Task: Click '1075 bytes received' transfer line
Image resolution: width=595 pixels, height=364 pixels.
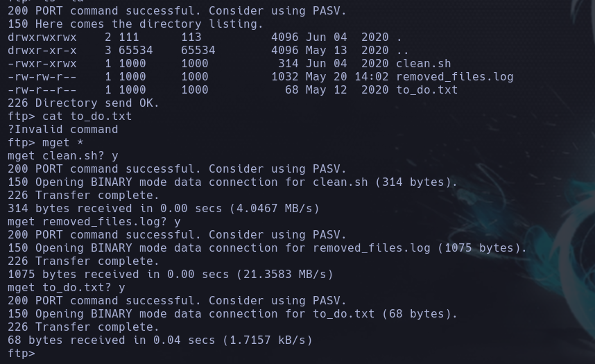Action: [170, 274]
